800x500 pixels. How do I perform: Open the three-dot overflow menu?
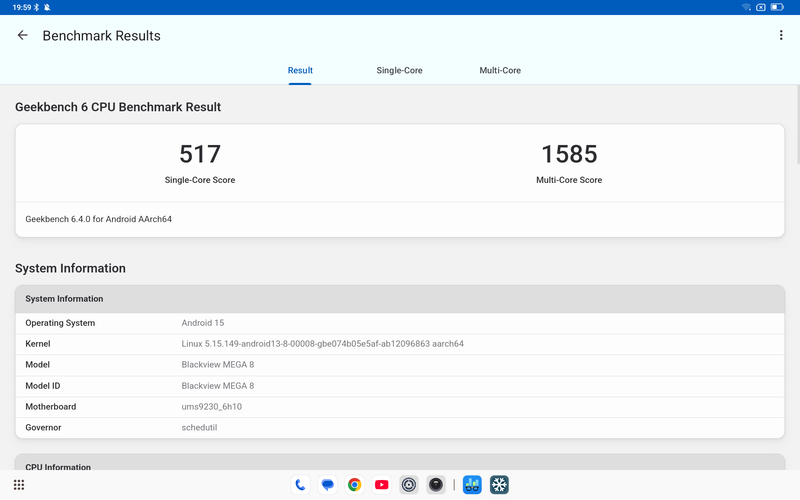point(781,35)
